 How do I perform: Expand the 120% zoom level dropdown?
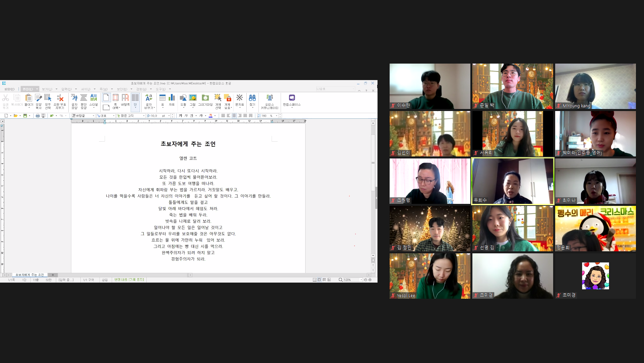point(361,280)
